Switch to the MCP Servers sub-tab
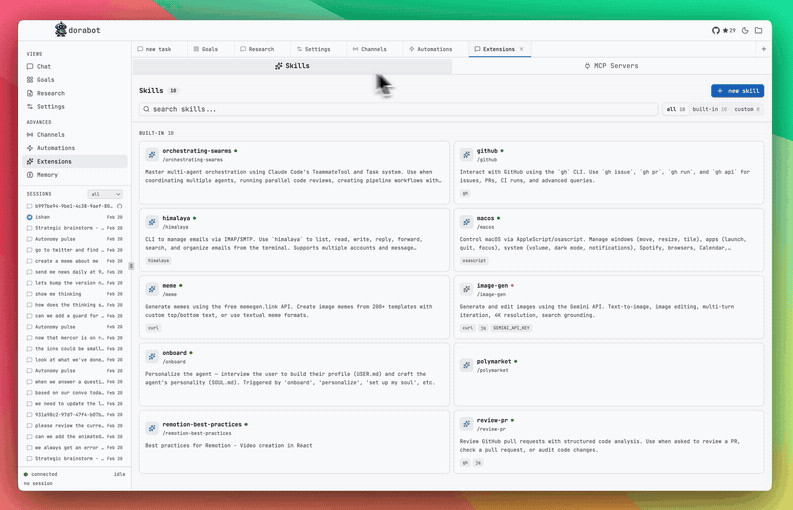The width and height of the screenshot is (793, 510). (611, 66)
